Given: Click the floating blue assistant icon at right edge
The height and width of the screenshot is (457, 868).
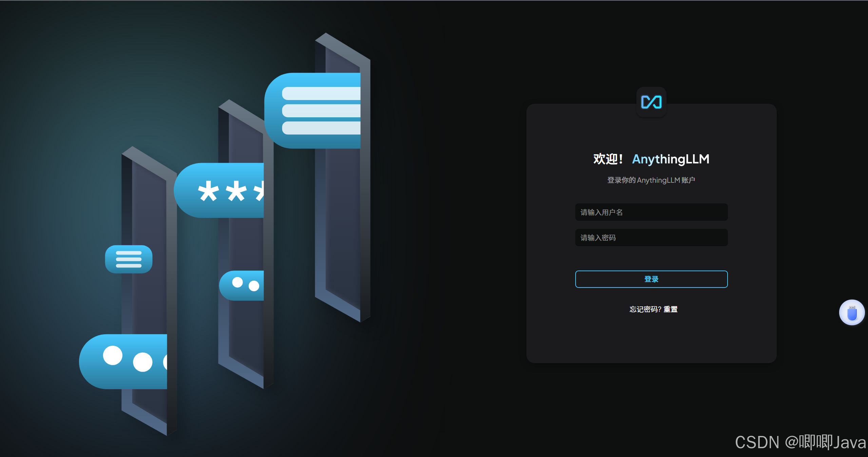Looking at the screenshot, I should (x=851, y=312).
